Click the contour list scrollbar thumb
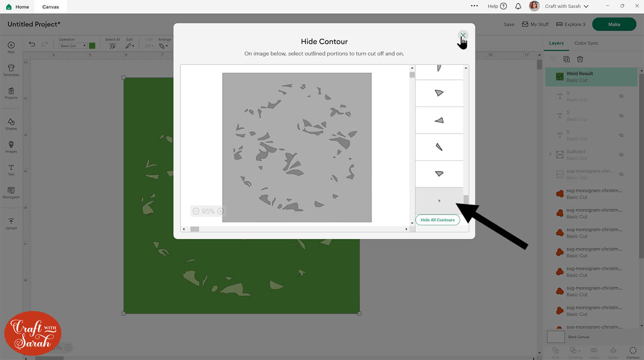This screenshot has height=360, width=644. (x=466, y=200)
